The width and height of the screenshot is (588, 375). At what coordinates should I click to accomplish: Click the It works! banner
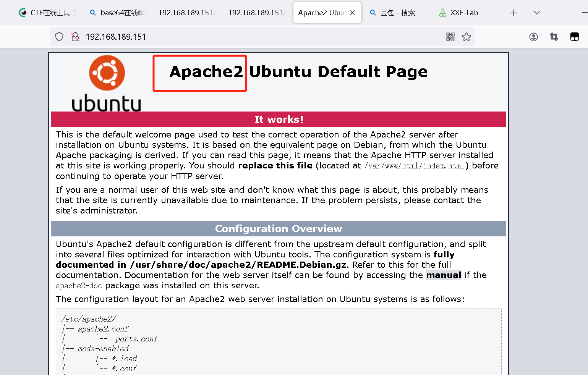(279, 119)
